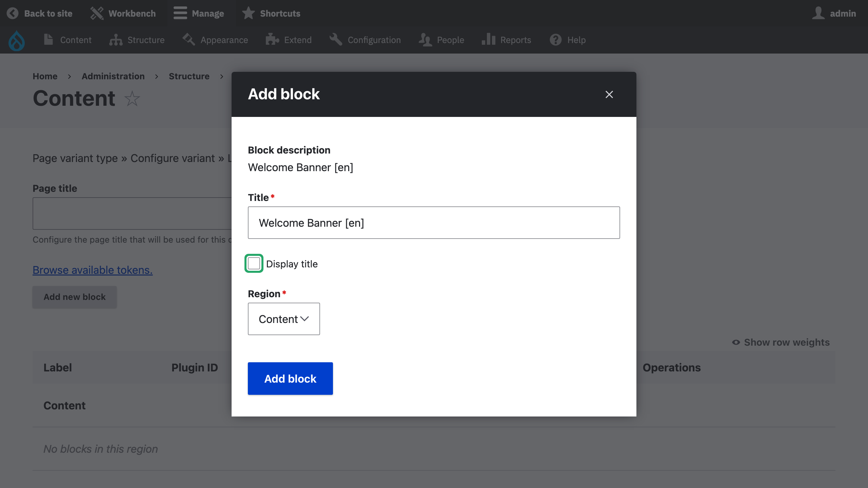
Task: Click Add new block button
Action: [x=74, y=297]
